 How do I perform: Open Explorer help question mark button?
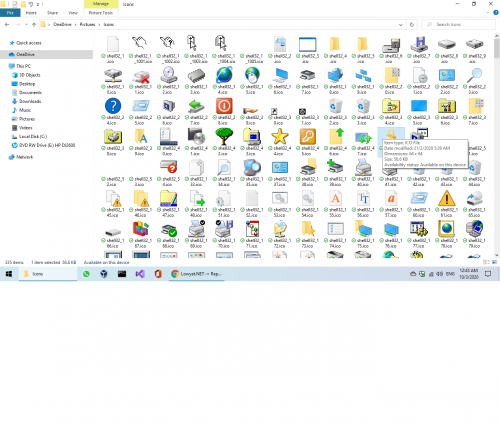(x=496, y=13)
